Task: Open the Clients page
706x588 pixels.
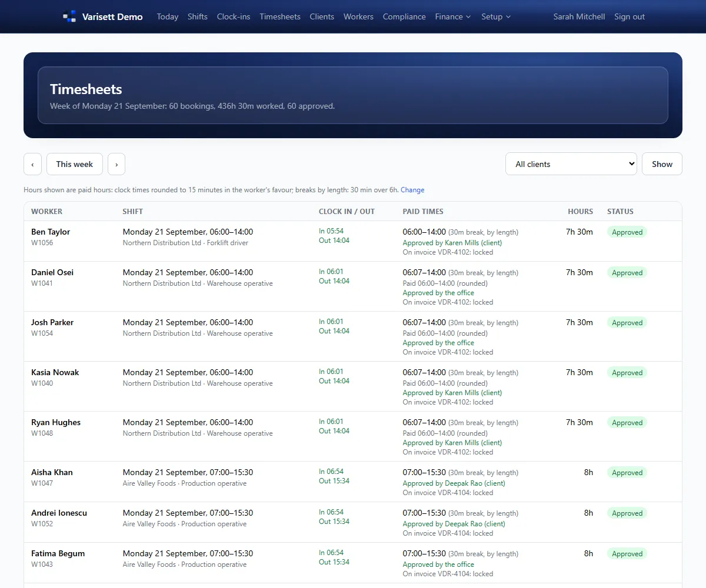Action: (x=322, y=16)
